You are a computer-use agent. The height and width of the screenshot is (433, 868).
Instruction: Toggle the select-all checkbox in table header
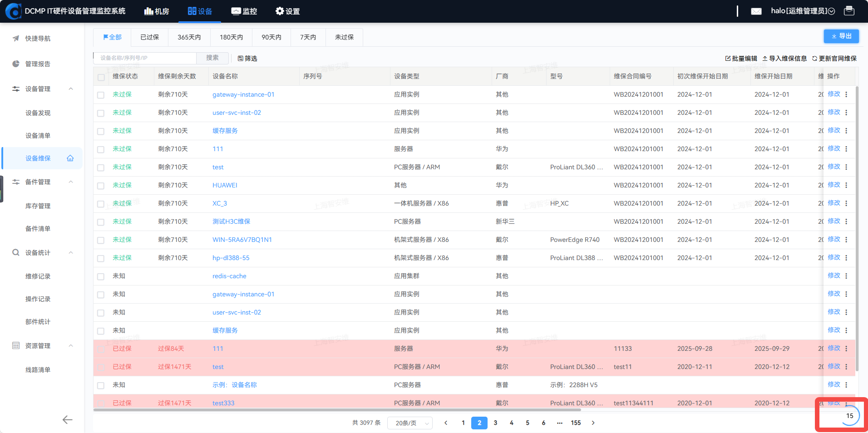[101, 77]
